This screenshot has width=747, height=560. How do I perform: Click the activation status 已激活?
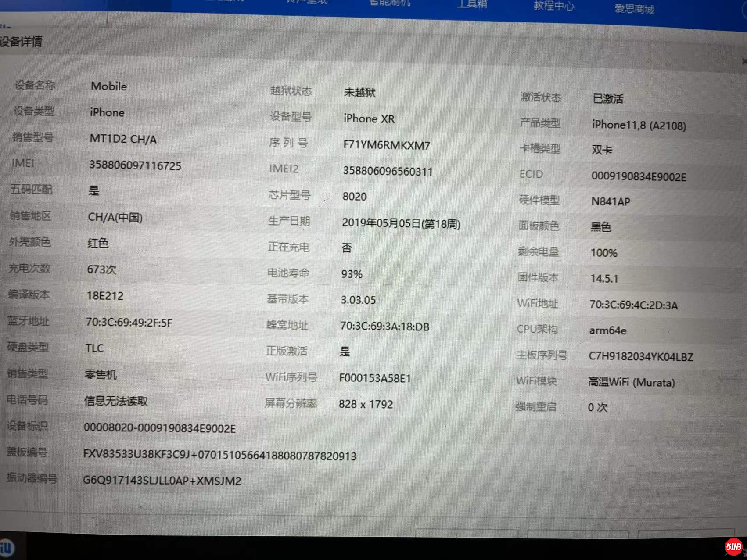click(608, 99)
